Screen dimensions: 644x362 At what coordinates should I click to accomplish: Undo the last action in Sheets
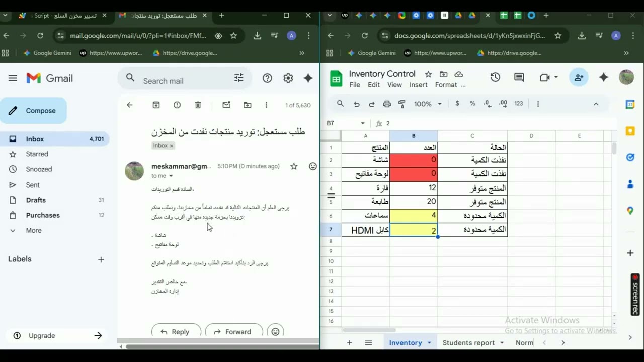[x=357, y=104]
